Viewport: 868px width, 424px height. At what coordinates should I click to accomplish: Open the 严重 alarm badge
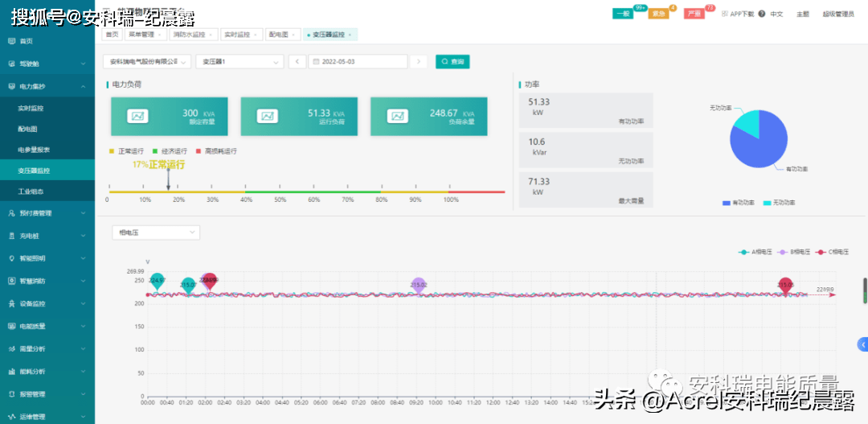pyautogui.click(x=694, y=14)
